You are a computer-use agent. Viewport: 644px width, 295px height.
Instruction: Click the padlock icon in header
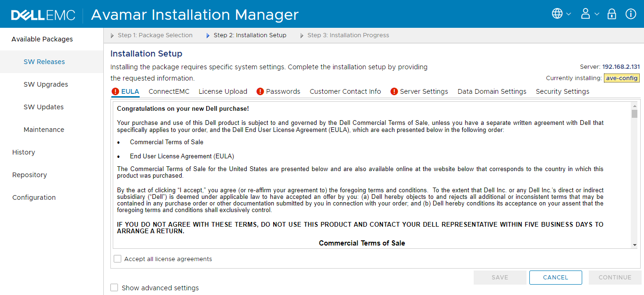611,14
